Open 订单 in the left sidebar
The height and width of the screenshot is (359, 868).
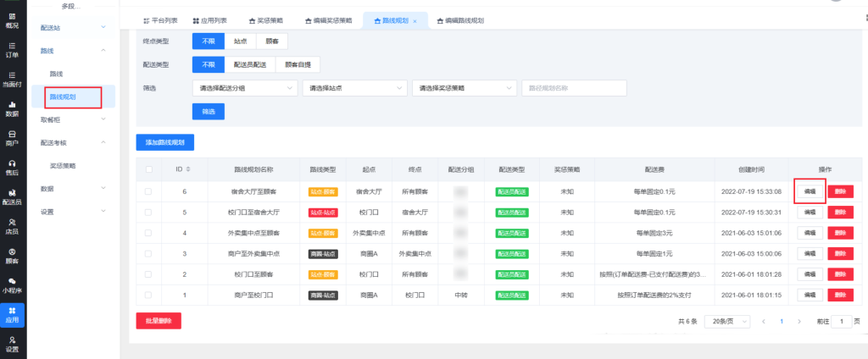[x=12, y=49]
